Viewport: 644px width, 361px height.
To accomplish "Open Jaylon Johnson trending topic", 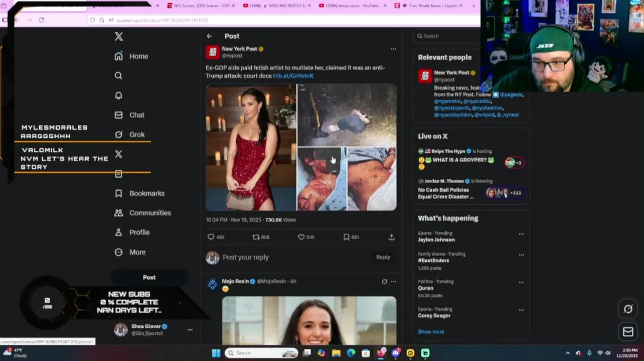I will click(x=436, y=240).
